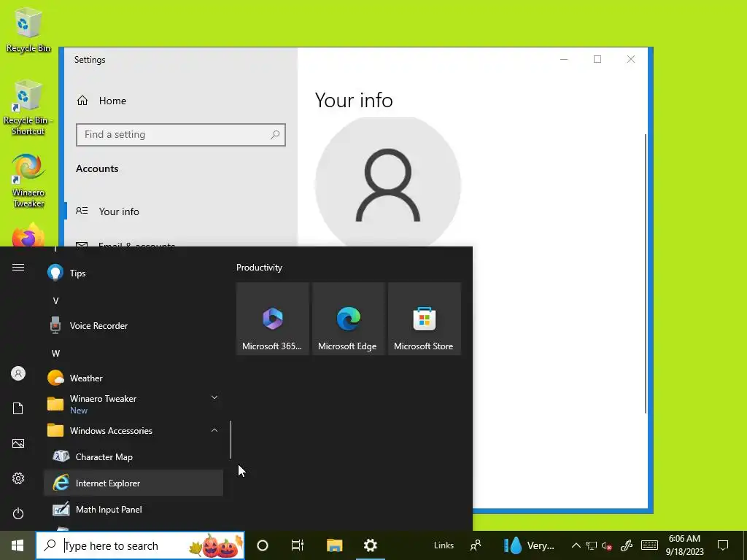
Task: Open People icon on taskbar
Action: 476,545
